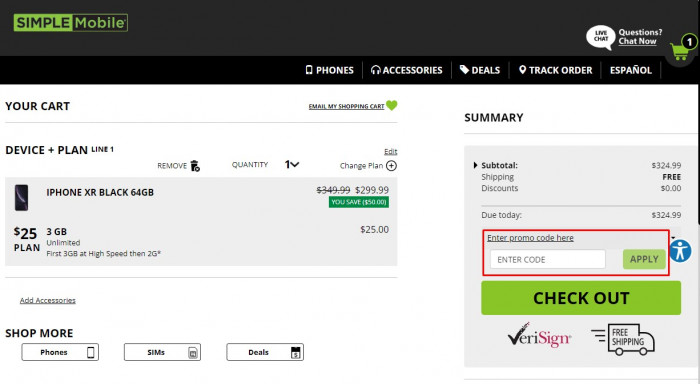This screenshot has width=700, height=384.
Task: Open the Deals menu
Action: [480, 70]
